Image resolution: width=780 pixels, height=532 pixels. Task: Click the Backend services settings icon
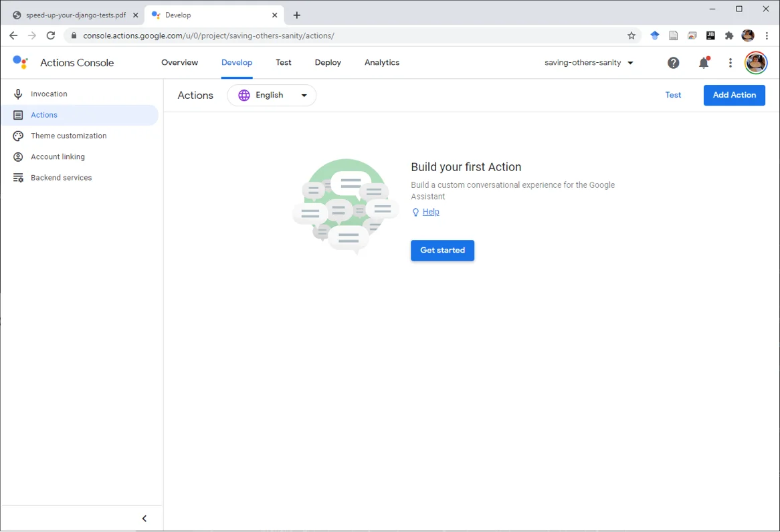pos(18,178)
